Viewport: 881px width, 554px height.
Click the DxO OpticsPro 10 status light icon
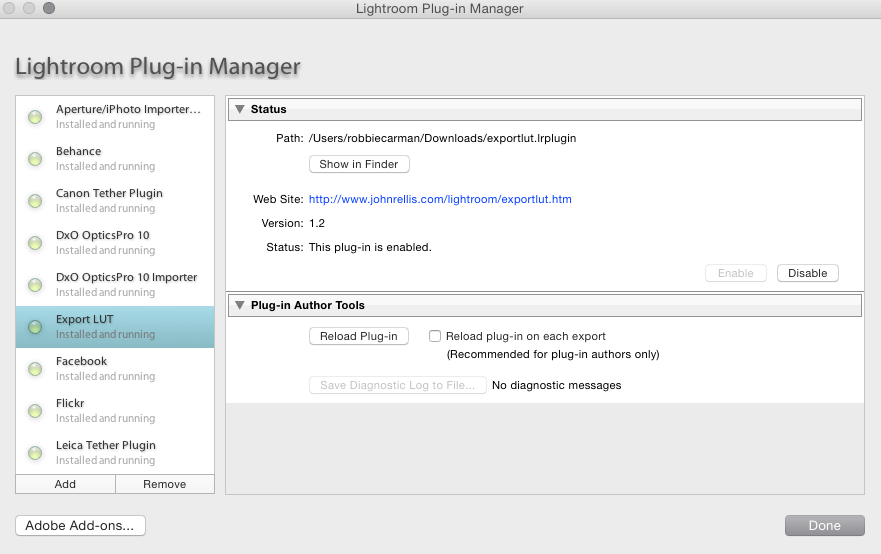(x=35, y=243)
